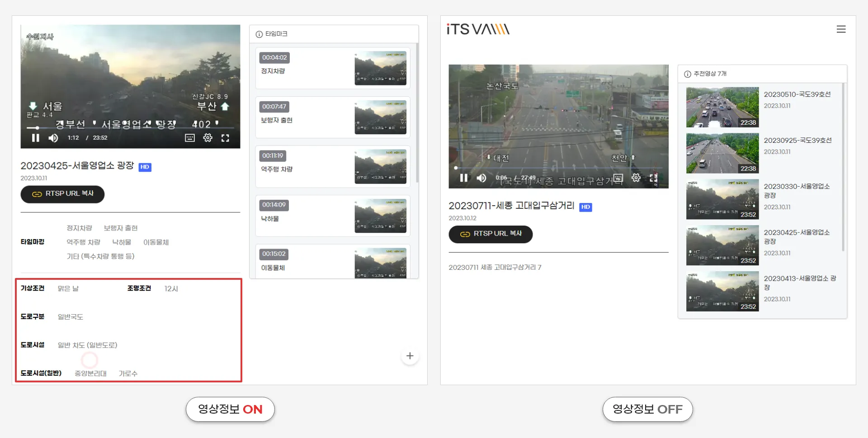Open the 20230925-국도39호선 video thumbnail
The image size is (868, 438).
coord(722,154)
